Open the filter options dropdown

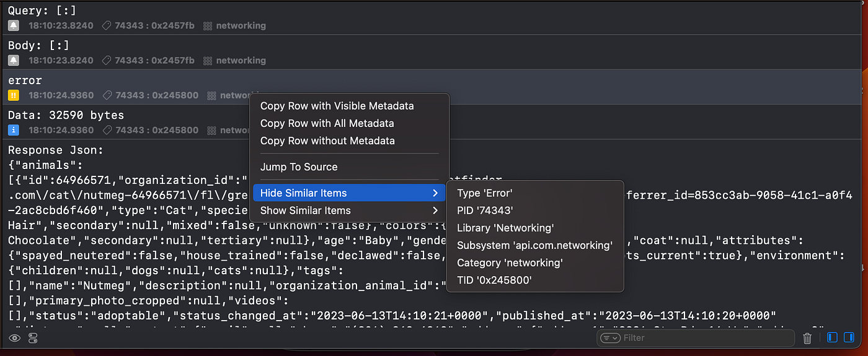pyautogui.click(x=610, y=338)
